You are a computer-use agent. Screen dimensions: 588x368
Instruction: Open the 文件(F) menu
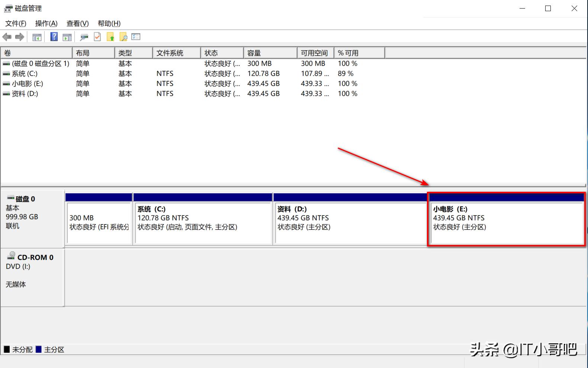(16, 23)
